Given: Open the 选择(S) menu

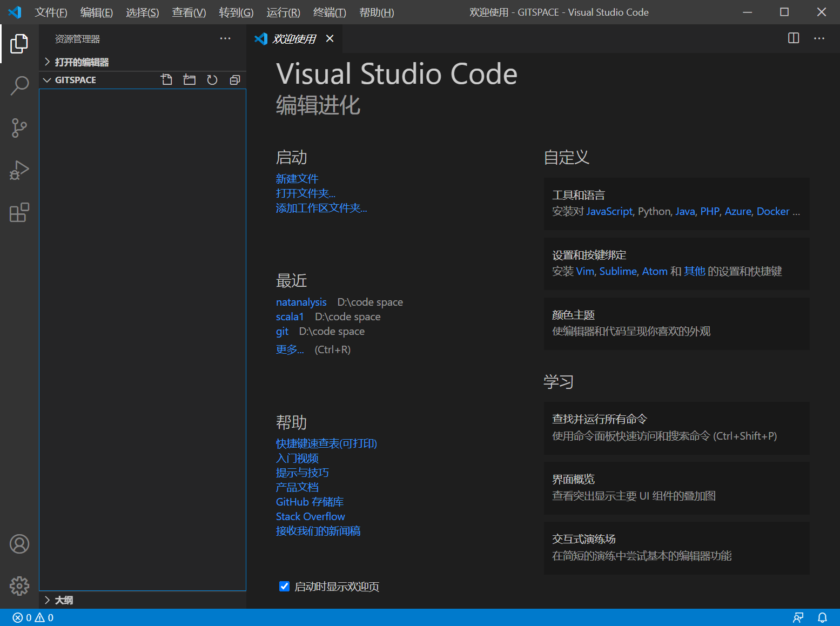Looking at the screenshot, I should click(x=143, y=12).
